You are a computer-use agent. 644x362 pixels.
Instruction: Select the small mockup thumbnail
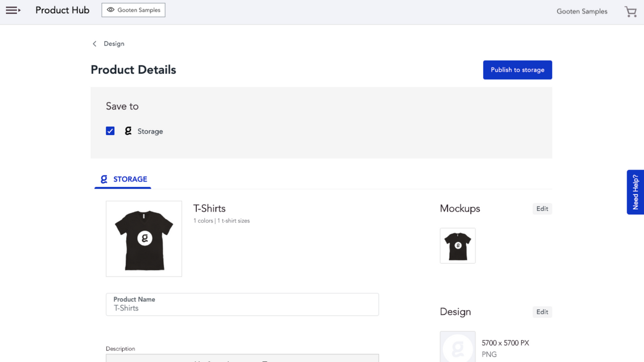(457, 245)
